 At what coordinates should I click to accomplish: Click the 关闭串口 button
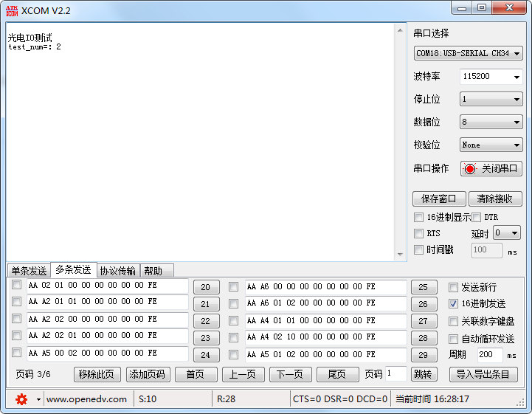tap(491, 169)
